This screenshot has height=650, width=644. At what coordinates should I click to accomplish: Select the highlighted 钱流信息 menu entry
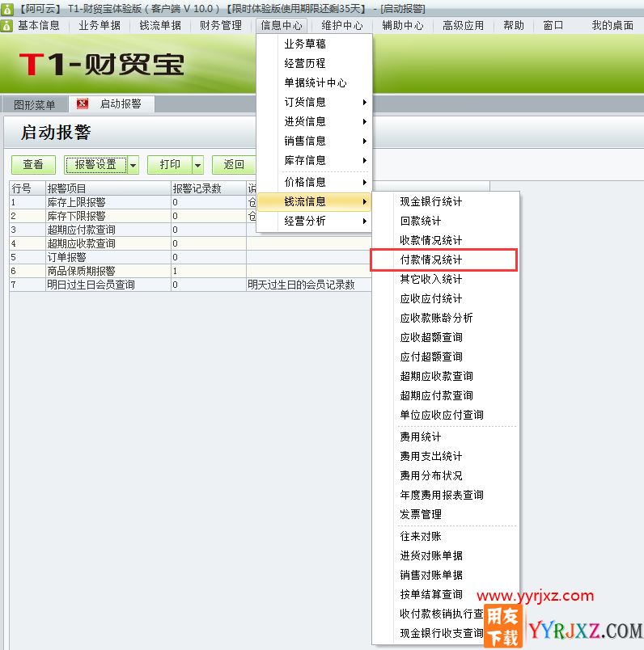pyautogui.click(x=314, y=201)
